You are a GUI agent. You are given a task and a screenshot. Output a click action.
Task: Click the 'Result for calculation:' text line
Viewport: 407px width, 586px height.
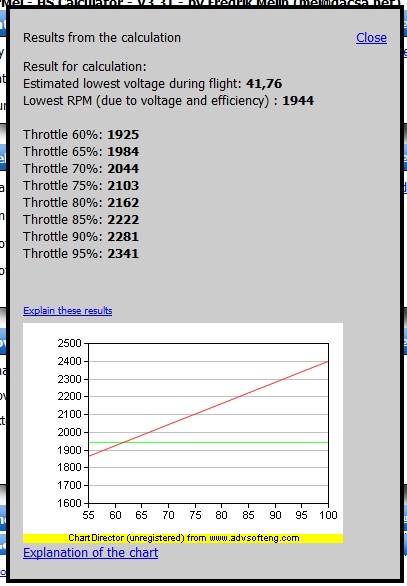(x=85, y=67)
